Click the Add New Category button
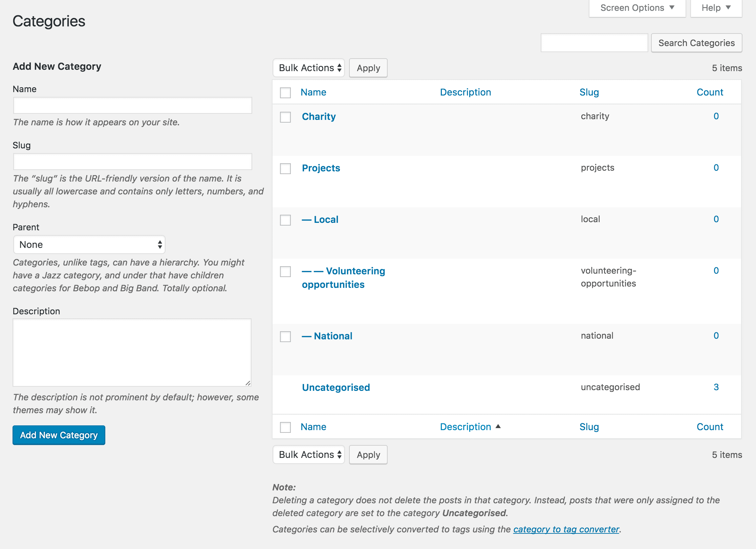Screen dimensions: 756x549 [59, 435]
